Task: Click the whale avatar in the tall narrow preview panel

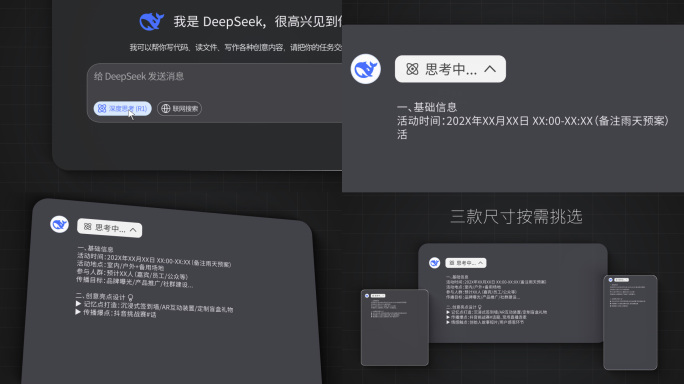Action: pyautogui.click(x=611, y=280)
